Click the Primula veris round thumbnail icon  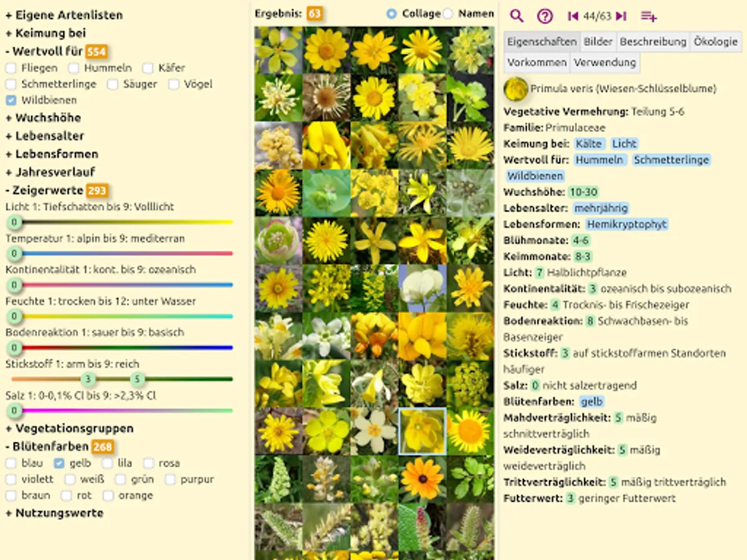point(515,89)
